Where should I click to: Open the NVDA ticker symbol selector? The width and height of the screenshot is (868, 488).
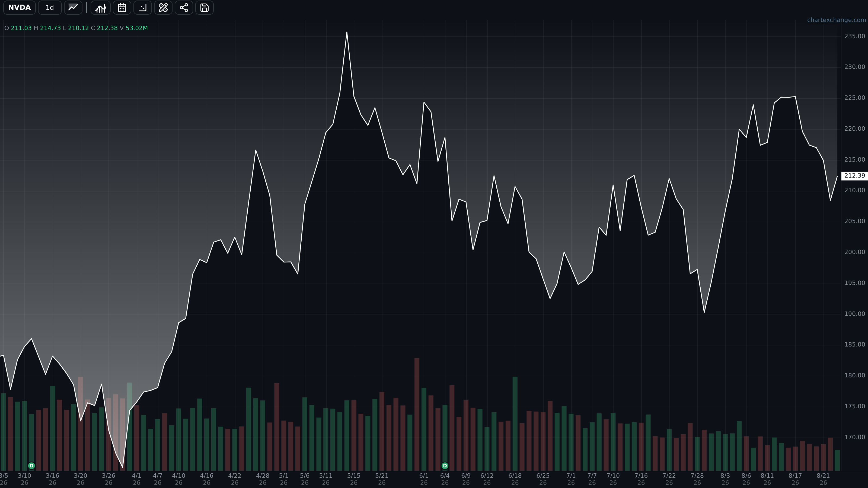(19, 7)
